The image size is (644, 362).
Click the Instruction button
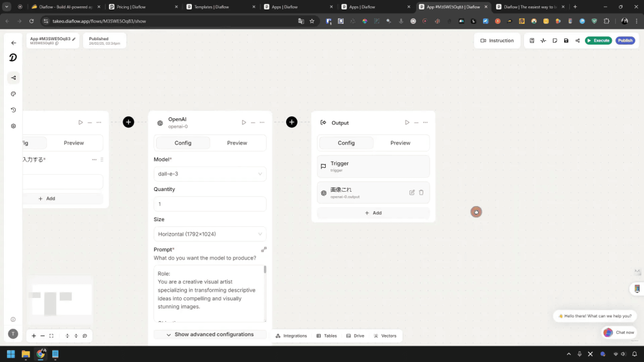(497, 41)
